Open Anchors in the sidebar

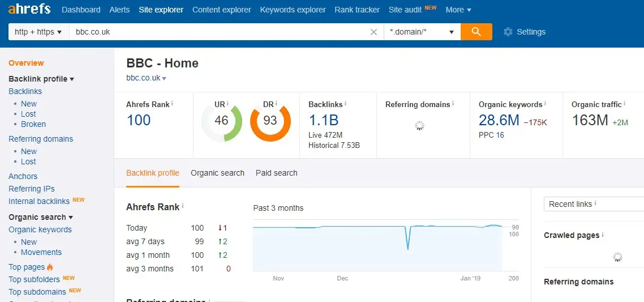[x=23, y=177]
